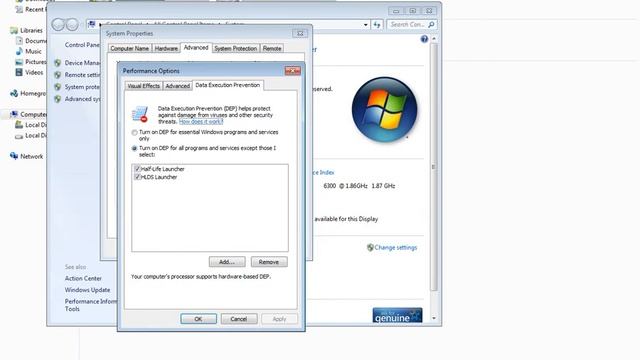Screen dimensions: 640x360
Task: Click the Add... button
Action: click(227, 262)
